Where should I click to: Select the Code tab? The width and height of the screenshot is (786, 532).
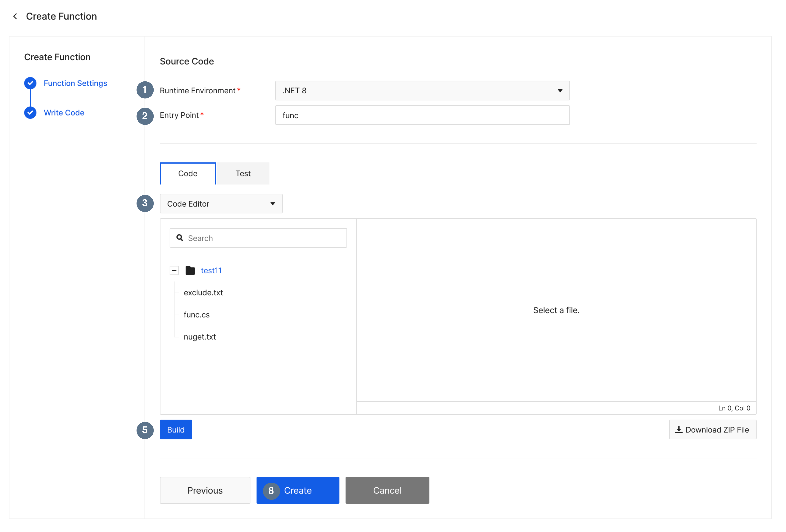(x=188, y=173)
